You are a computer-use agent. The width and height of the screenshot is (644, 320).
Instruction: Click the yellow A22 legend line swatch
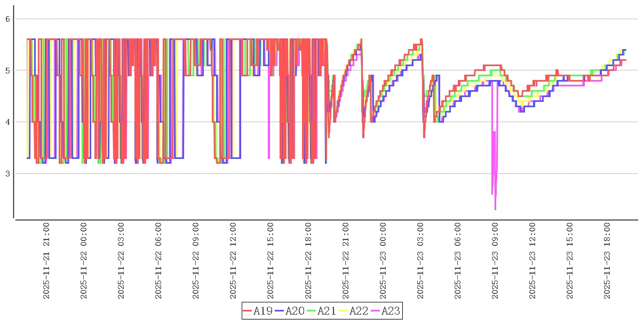[x=344, y=311]
